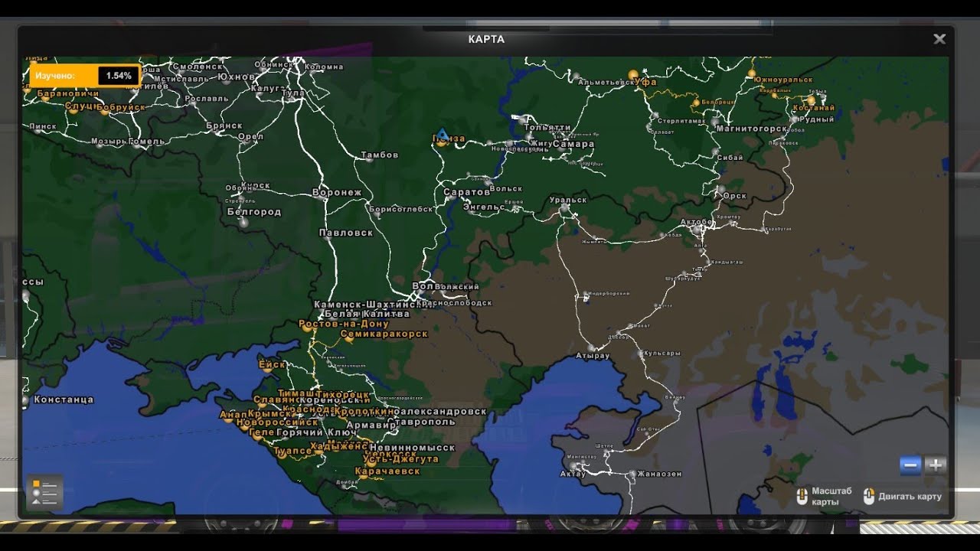
Task: Zoom in with the plus button
Action: click(x=935, y=465)
